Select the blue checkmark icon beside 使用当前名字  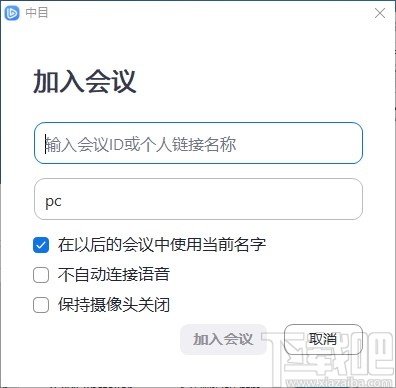41,245
